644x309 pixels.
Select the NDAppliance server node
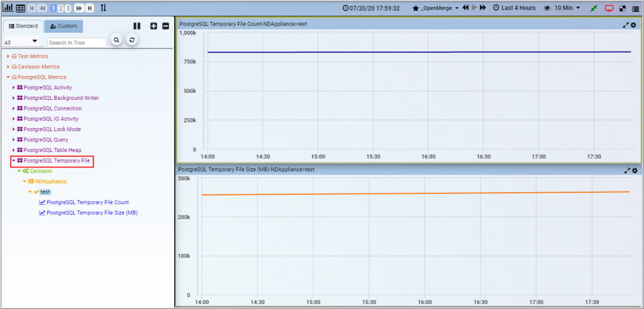51,182
